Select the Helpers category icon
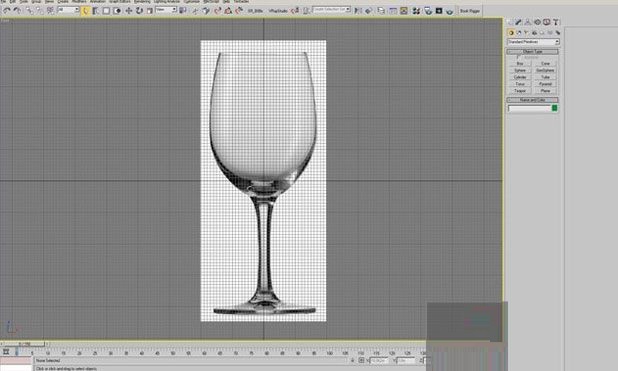The image size is (618, 371). (x=542, y=33)
